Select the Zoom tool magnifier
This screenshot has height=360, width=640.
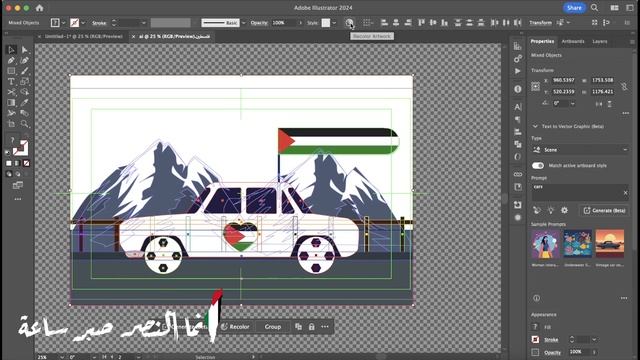[24, 124]
